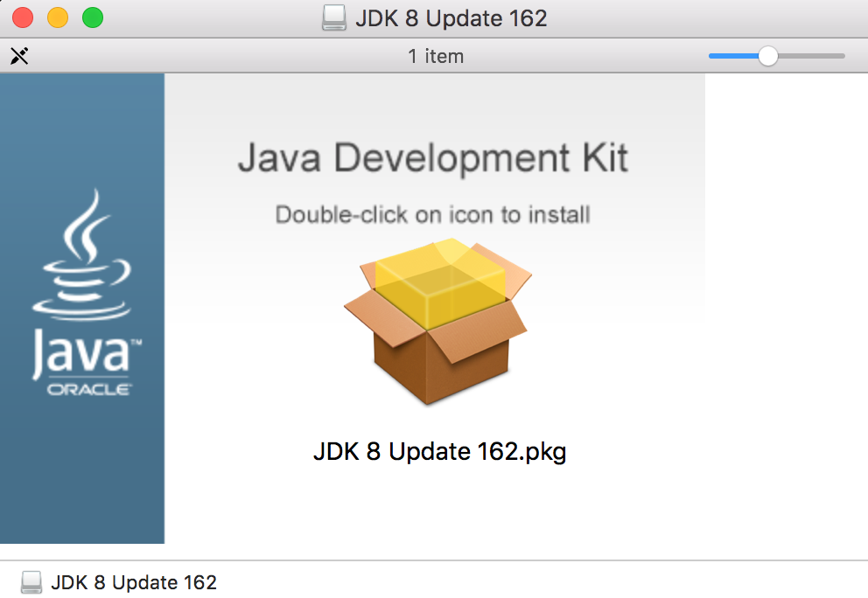The height and width of the screenshot is (598, 868).
Task: Click the disk icon in the title bar
Action: 334,17
